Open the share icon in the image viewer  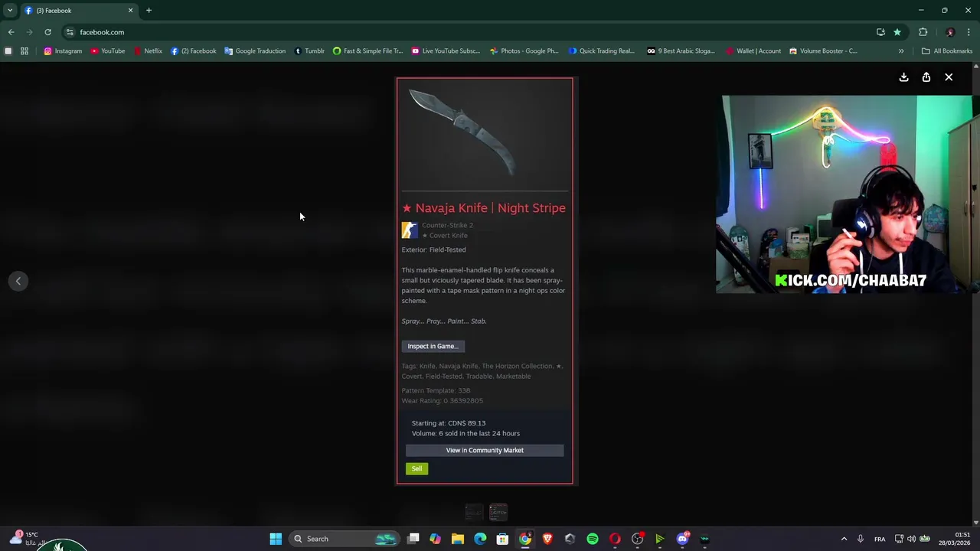click(926, 77)
